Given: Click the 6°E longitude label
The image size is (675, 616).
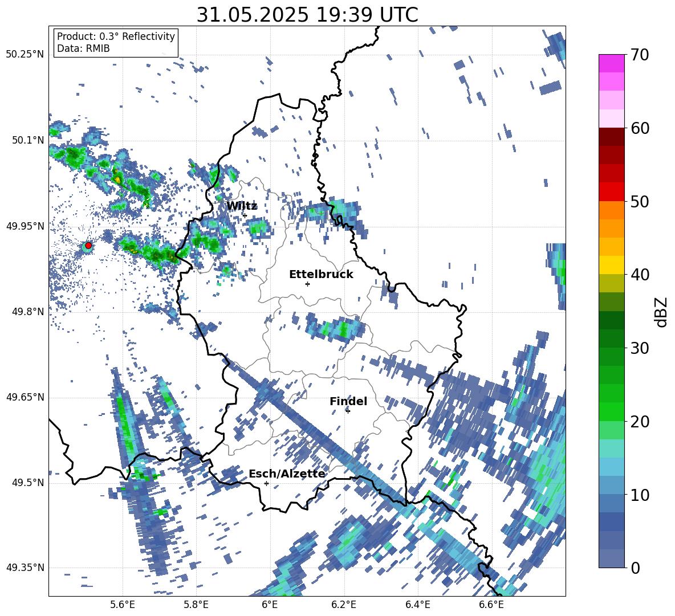Looking at the screenshot, I should [270, 605].
